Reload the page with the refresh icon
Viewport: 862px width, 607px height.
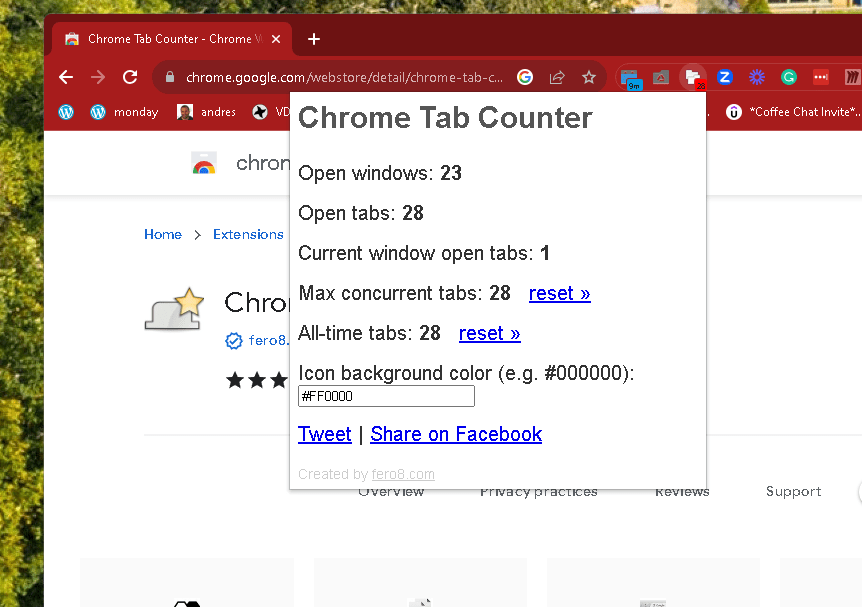click(130, 77)
